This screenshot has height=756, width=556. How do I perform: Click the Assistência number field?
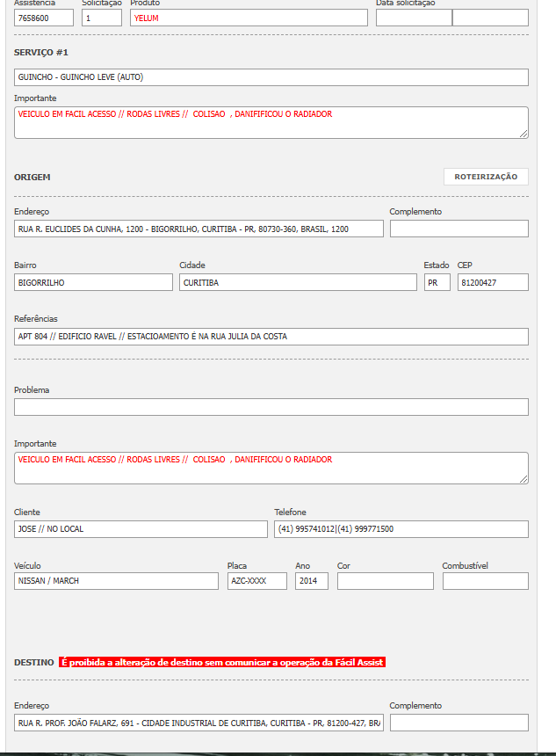44,18
